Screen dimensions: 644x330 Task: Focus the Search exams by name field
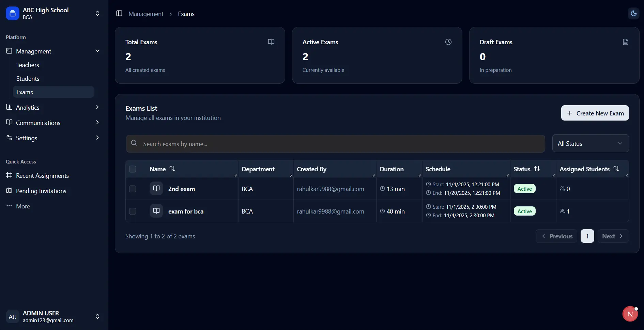coord(335,144)
